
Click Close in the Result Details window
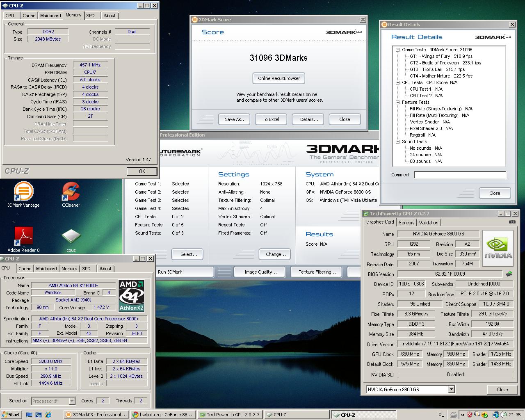point(495,193)
